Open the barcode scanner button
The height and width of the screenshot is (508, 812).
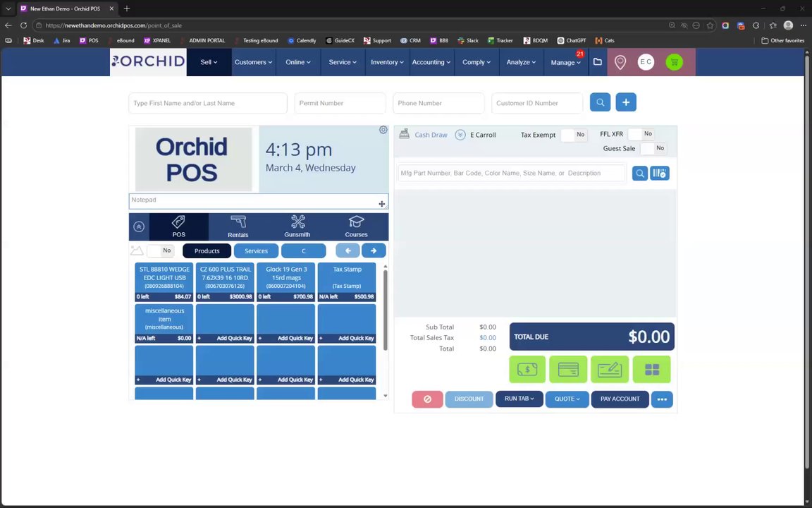pos(660,173)
